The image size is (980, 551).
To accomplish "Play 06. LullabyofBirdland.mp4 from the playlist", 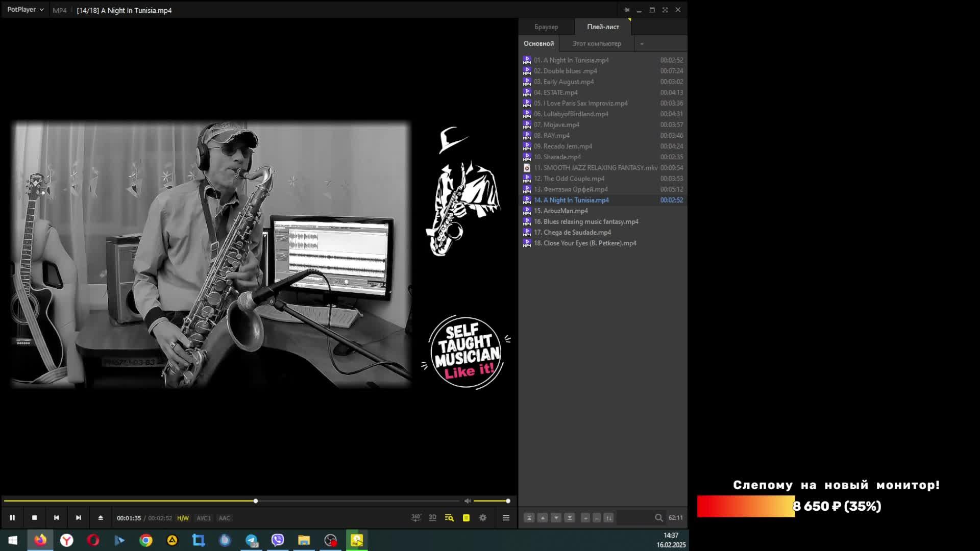I will click(575, 114).
